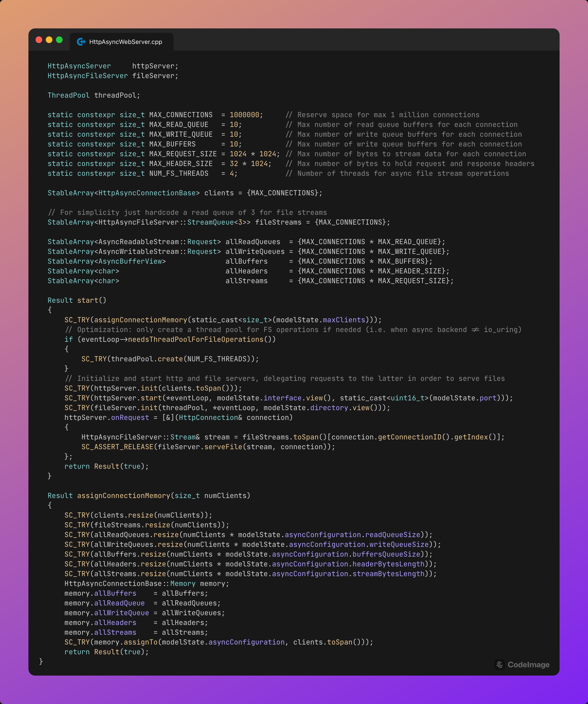Click the needsThreadPoolForFileOperations function call
Screen dimensions: 588x704
coord(196,339)
